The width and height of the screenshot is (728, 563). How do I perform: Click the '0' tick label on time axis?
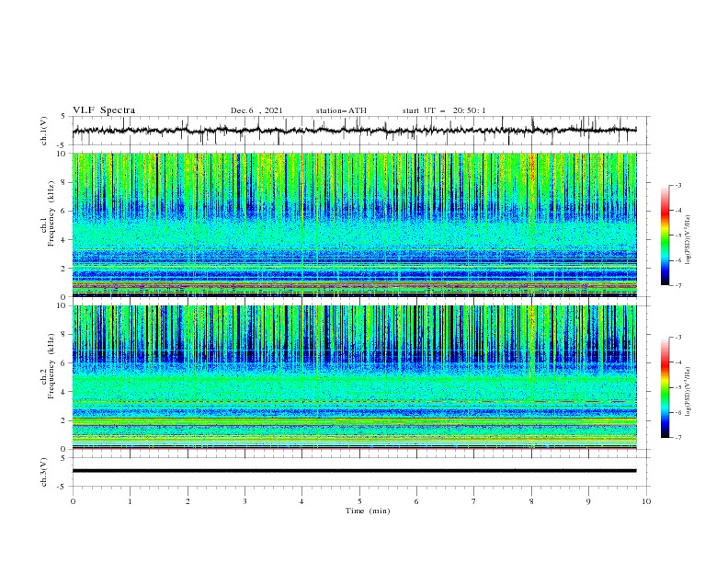tap(73, 501)
